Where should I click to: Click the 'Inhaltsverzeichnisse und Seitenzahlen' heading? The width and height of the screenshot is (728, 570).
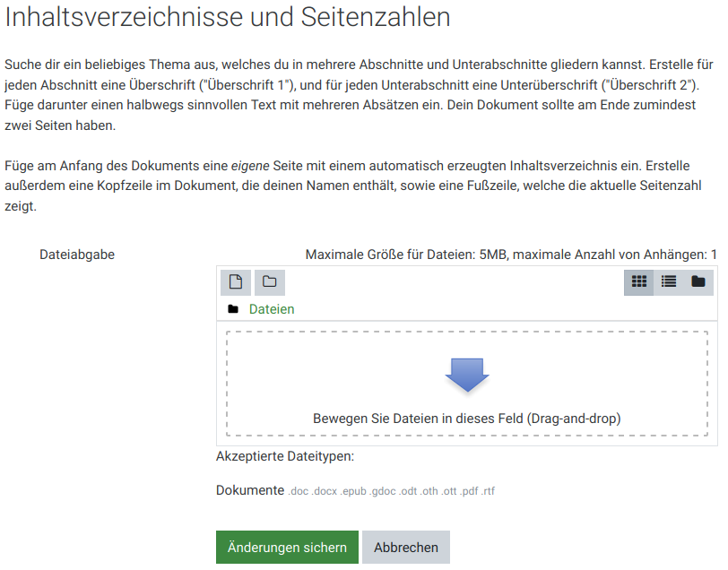(228, 18)
